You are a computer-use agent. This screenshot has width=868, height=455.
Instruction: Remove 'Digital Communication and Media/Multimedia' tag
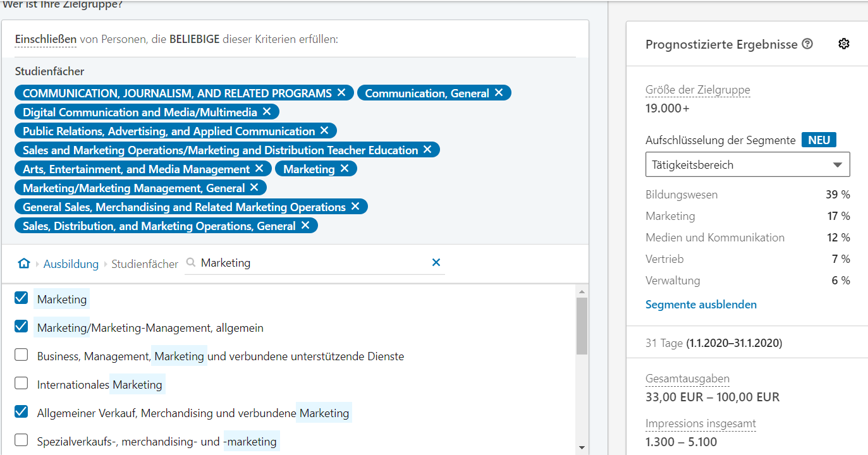pyautogui.click(x=267, y=112)
